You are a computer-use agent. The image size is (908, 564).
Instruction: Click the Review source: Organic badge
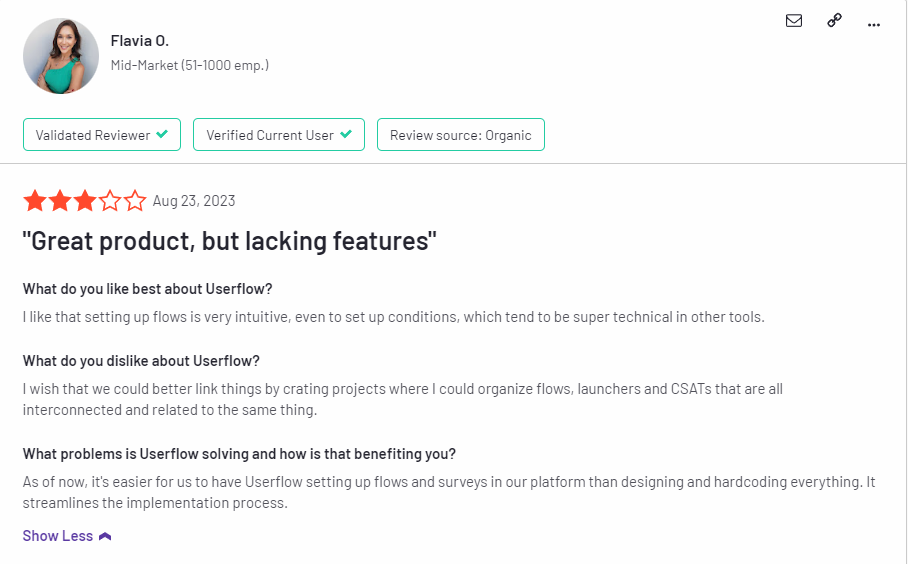click(x=460, y=135)
